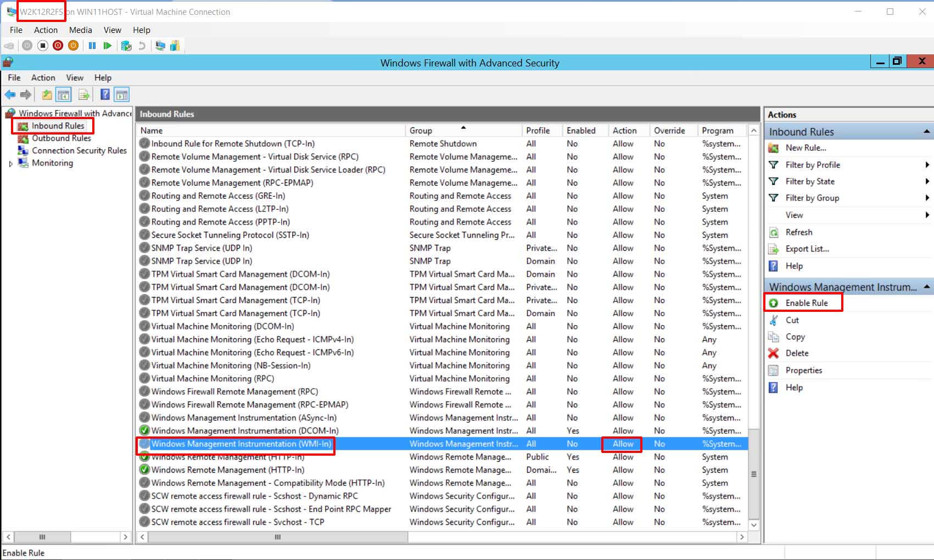Click the rules list vertical scrollbar up arrow
Screen dimensions: 934x560
[x=754, y=131]
